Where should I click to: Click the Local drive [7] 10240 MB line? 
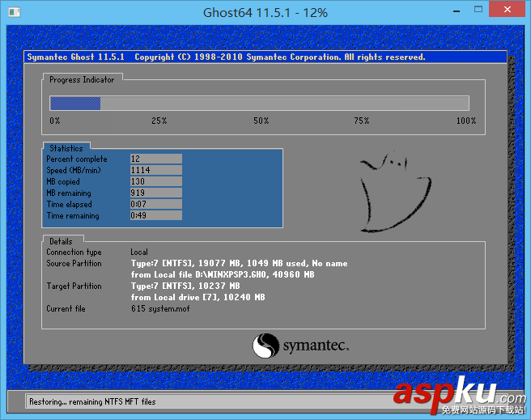198,297
